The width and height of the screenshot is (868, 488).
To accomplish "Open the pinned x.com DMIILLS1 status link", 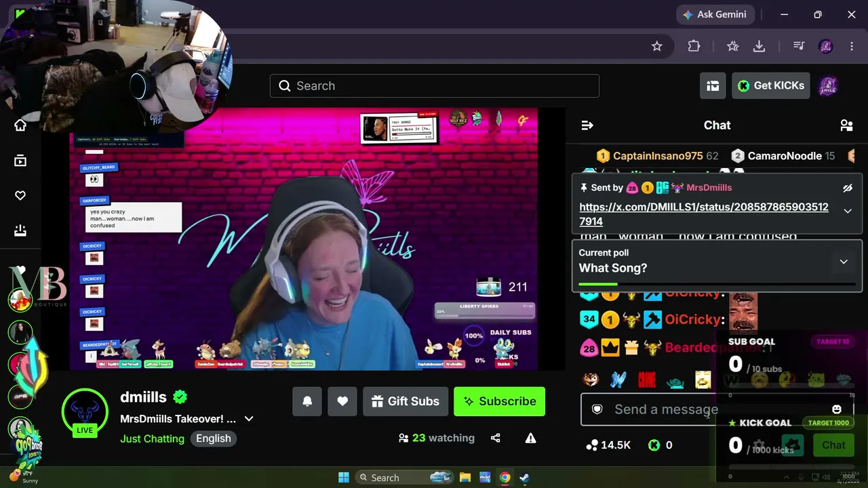I will point(703,214).
